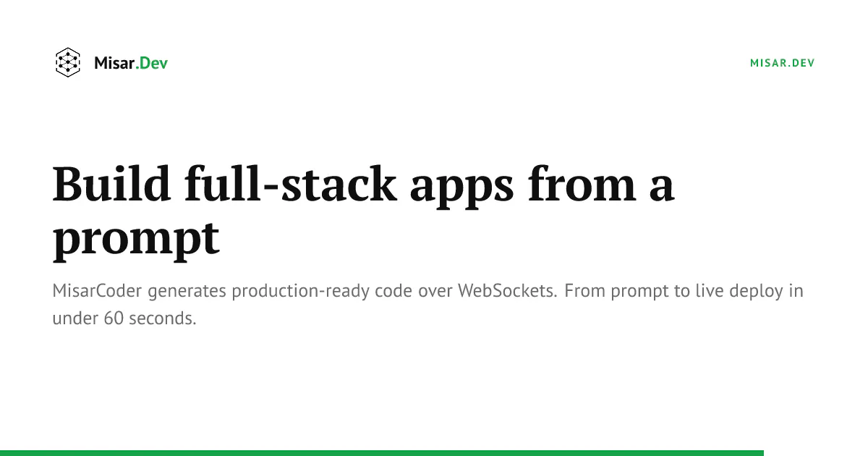Click the "Build full-stack apps from a" headline line
The image size is (868, 456).
click(364, 185)
